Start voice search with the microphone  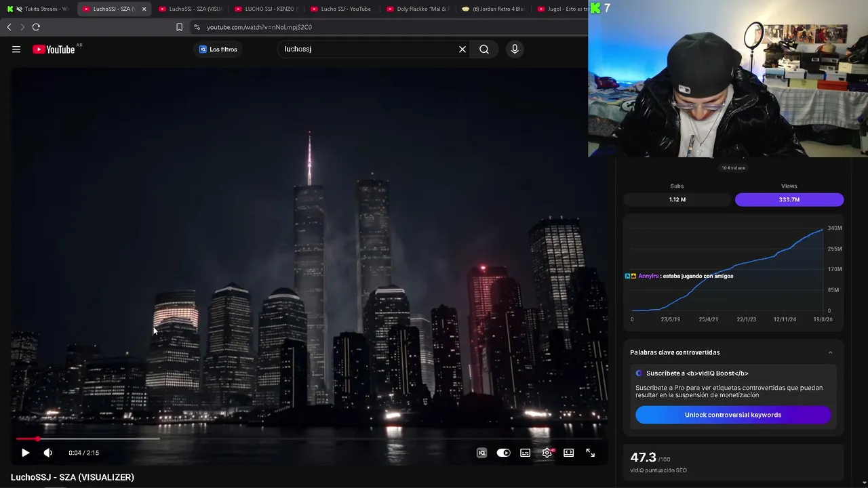tap(515, 49)
